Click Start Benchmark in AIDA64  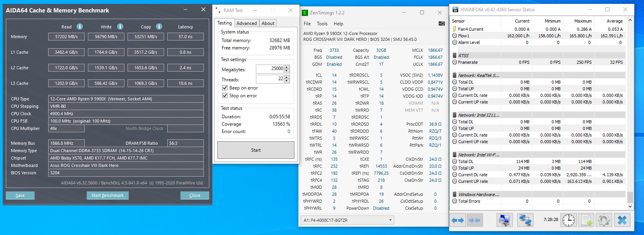click(108, 195)
